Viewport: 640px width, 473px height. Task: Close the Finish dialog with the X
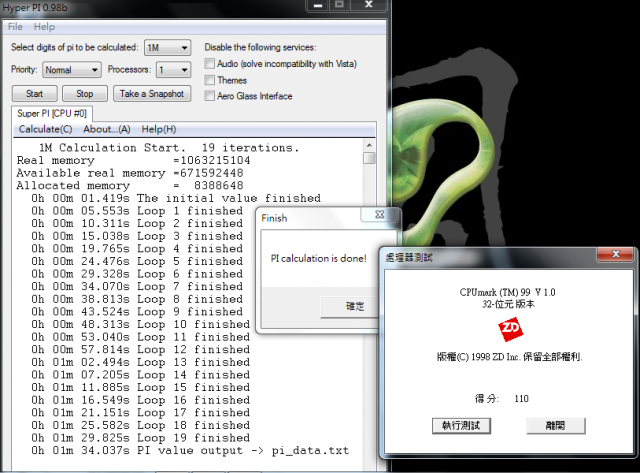click(x=380, y=214)
